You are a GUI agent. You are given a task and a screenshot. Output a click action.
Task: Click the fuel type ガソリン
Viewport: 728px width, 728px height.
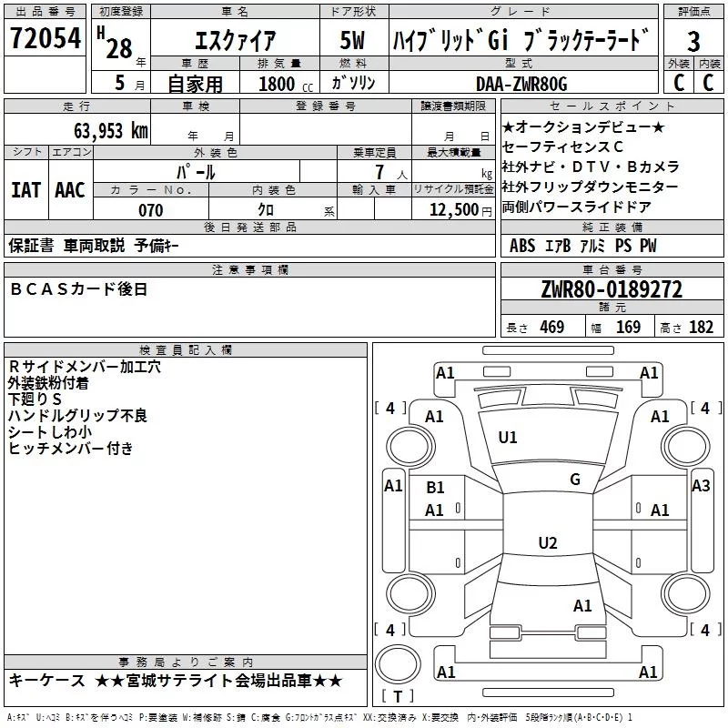coord(353,83)
